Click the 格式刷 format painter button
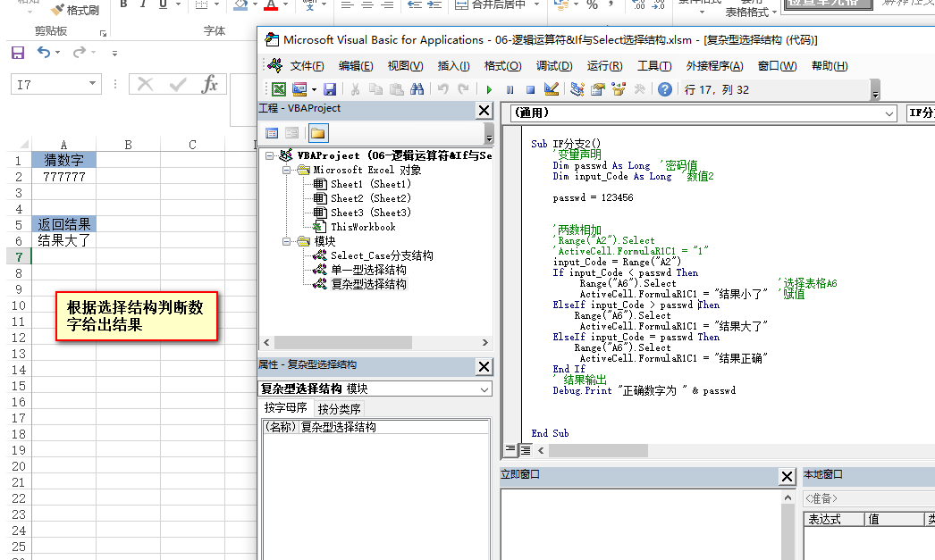The width and height of the screenshot is (935, 560). (x=74, y=10)
